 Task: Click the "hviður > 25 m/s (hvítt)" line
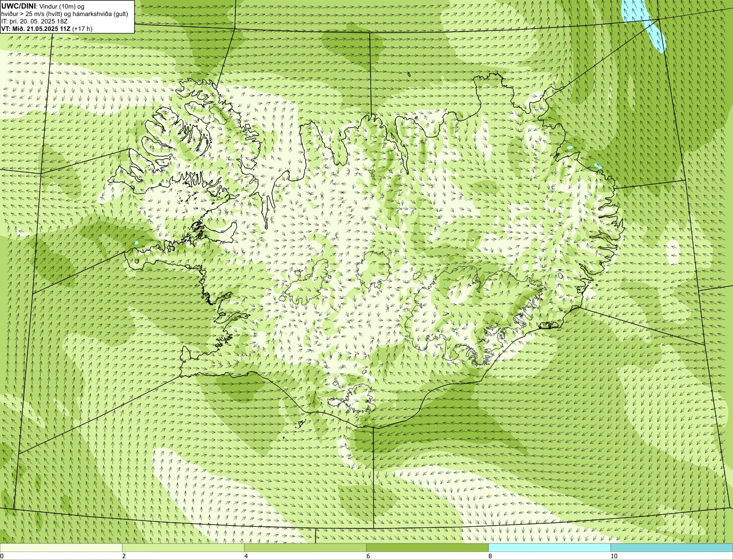click(65, 14)
